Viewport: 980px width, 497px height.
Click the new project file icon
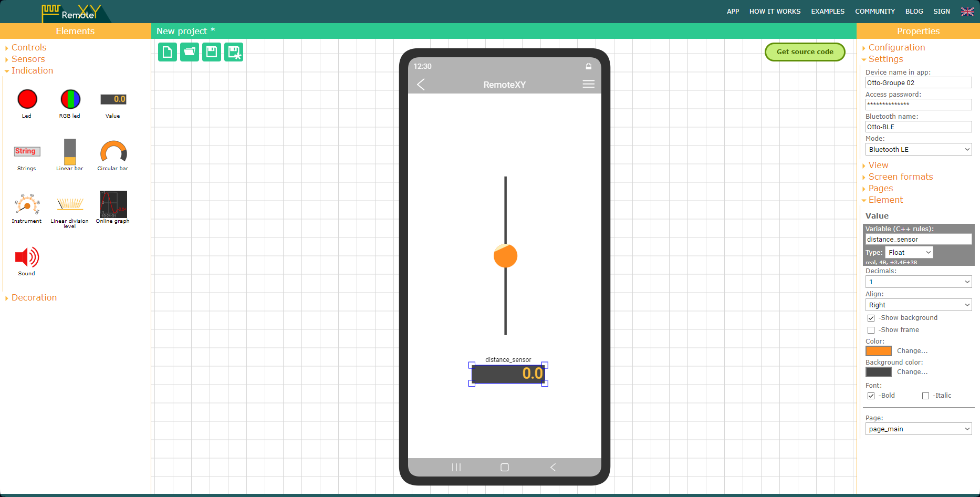[x=167, y=52]
